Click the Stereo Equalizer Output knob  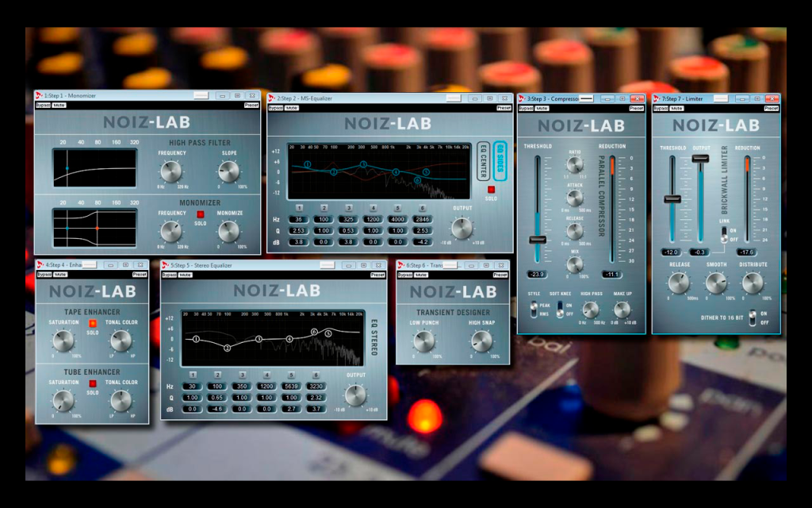point(356,395)
